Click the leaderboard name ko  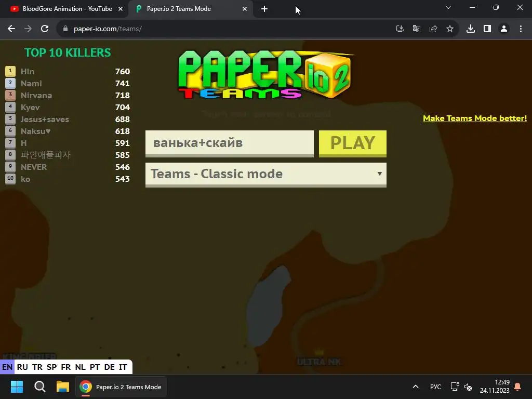click(25, 179)
